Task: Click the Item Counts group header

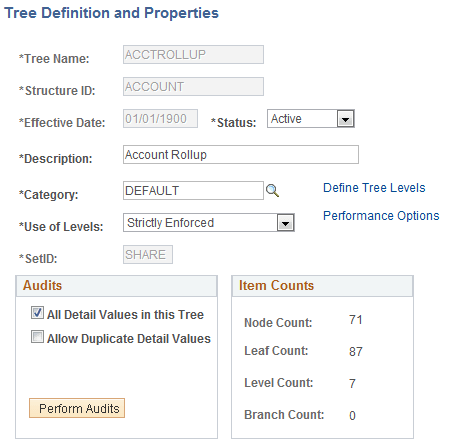Action: click(x=322, y=286)
